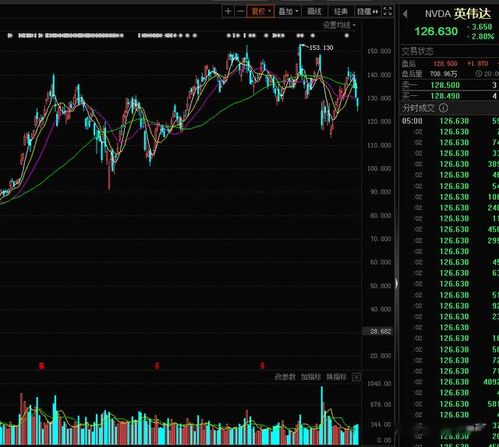Click the 盘后 price 128.500 in red
Screen dimensions: 499x447
(445, 63)
